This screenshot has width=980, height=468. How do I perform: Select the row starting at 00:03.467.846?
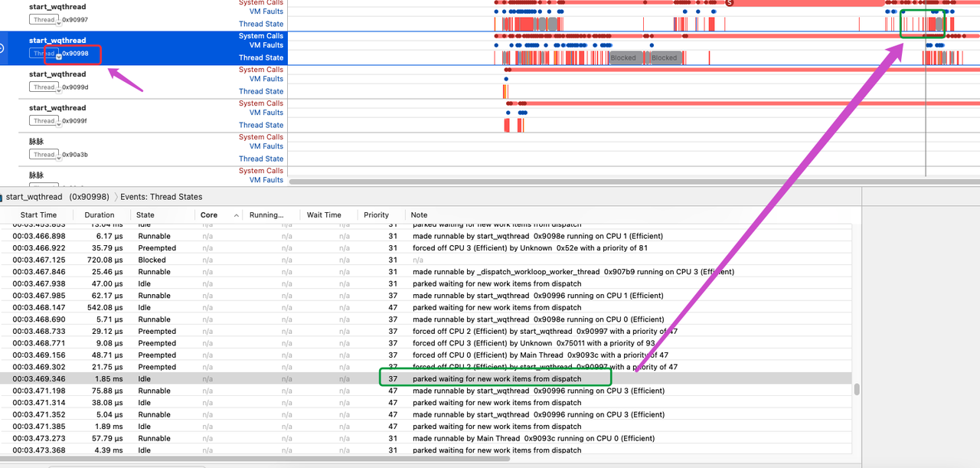click(427, 272)
